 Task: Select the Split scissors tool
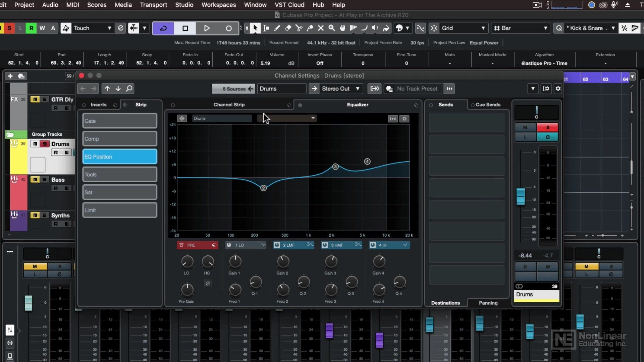pyautogui.click(x=299, y=28)
